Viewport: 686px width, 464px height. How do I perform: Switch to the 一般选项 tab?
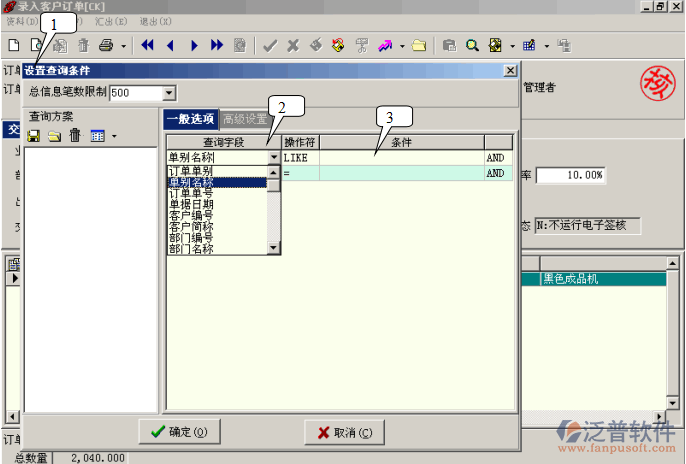[190, 120]
